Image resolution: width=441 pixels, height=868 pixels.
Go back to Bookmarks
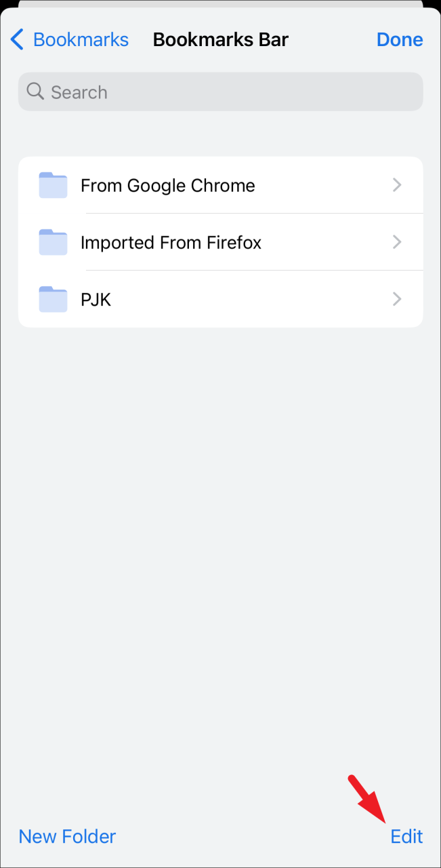coord(70,39)
